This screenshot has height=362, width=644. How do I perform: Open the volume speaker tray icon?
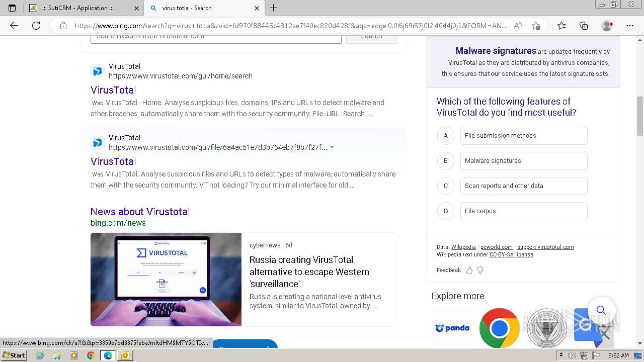pos(572,355)
